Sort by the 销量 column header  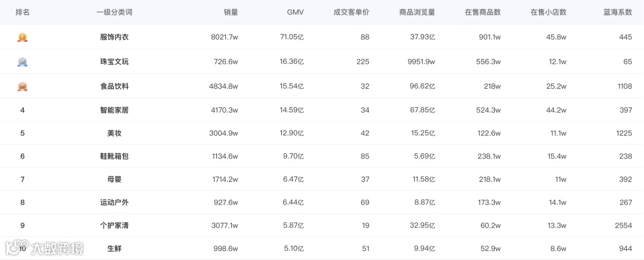pos(231,12)
